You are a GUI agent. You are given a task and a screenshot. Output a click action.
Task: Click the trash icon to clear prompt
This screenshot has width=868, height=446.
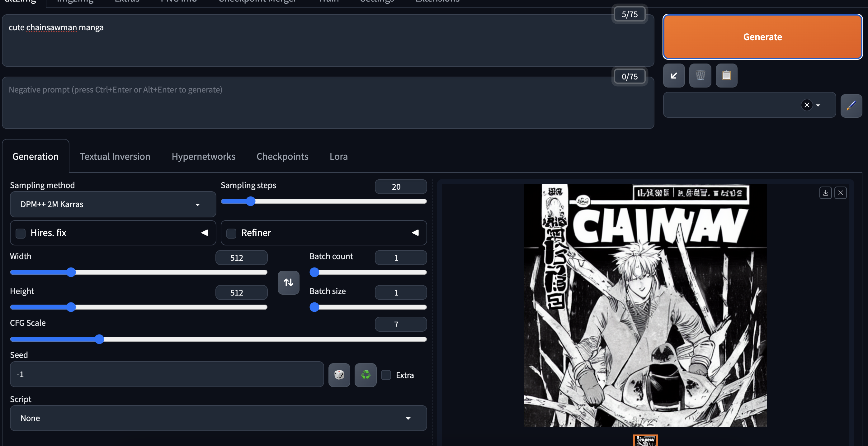click(x=700, y=75)
